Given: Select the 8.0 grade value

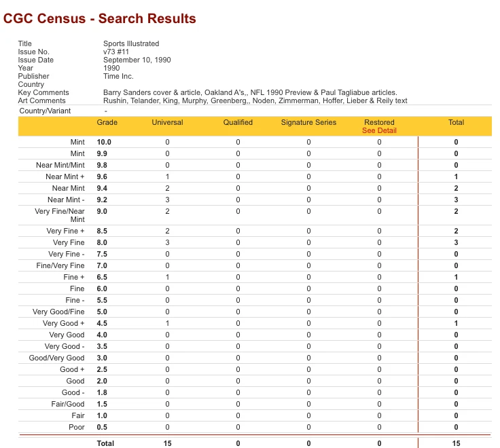Looking at the screenshot, I should 103,242.
